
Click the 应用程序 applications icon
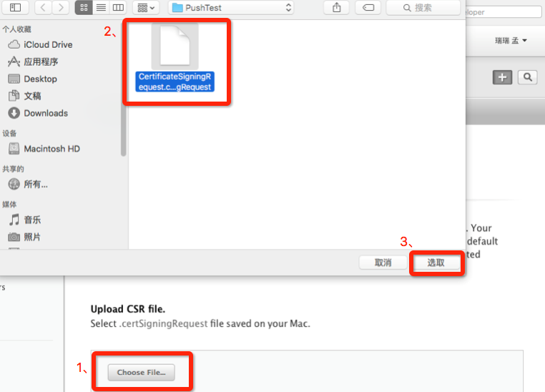14,62
